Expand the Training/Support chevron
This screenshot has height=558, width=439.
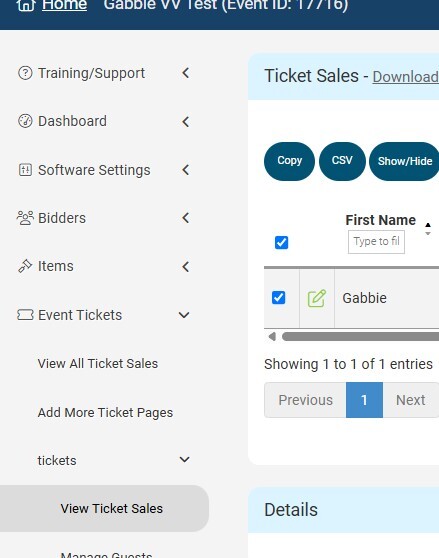coord(185,73)
